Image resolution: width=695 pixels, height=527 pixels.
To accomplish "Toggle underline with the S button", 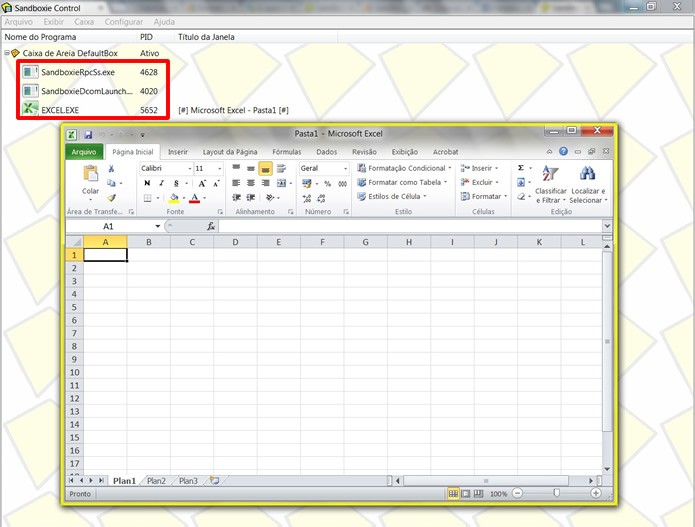I will [x=176, y=183].
